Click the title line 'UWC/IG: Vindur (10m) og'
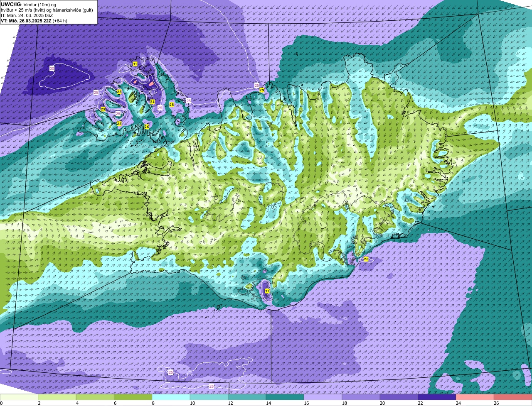Viewport: 532px width, 406px height. (x=29, y=4)
